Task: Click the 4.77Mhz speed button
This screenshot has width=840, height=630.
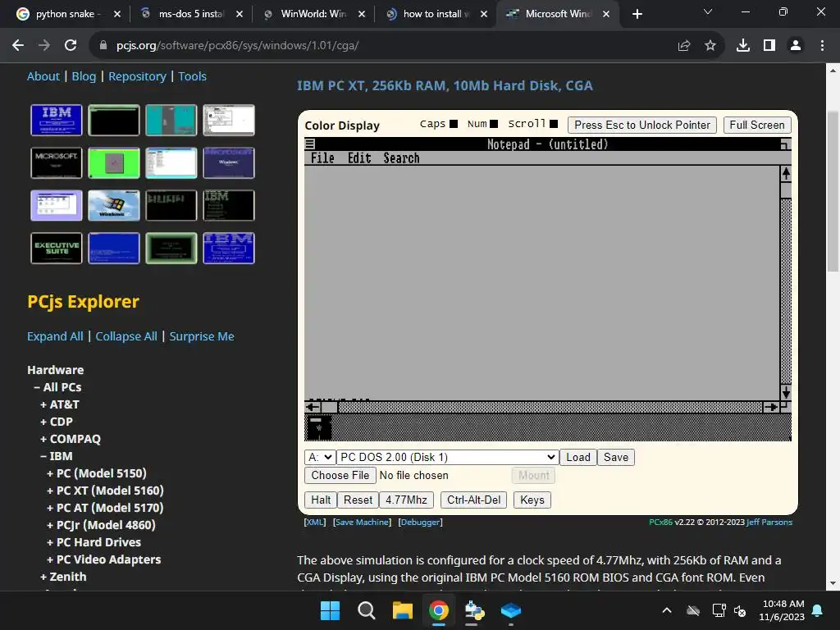Action: [x=406, y=500]
